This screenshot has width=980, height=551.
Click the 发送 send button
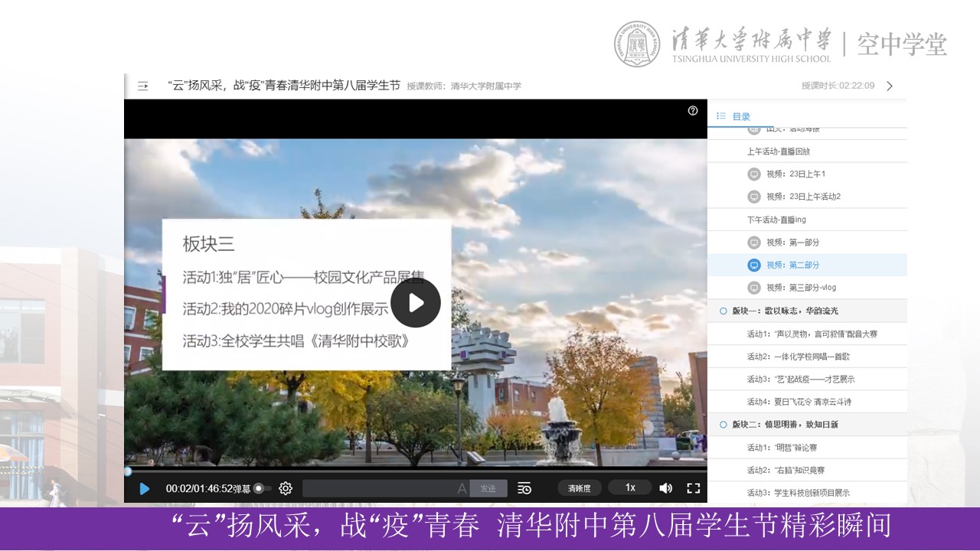[488, 488]
